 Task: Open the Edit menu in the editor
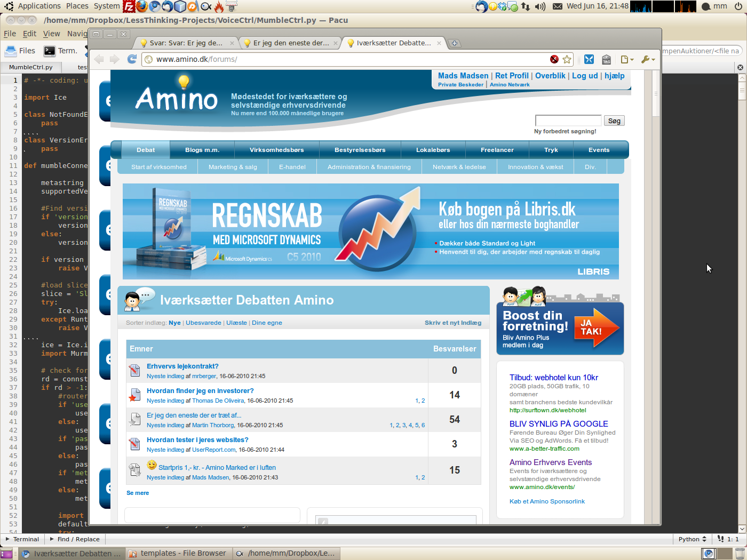29,34
